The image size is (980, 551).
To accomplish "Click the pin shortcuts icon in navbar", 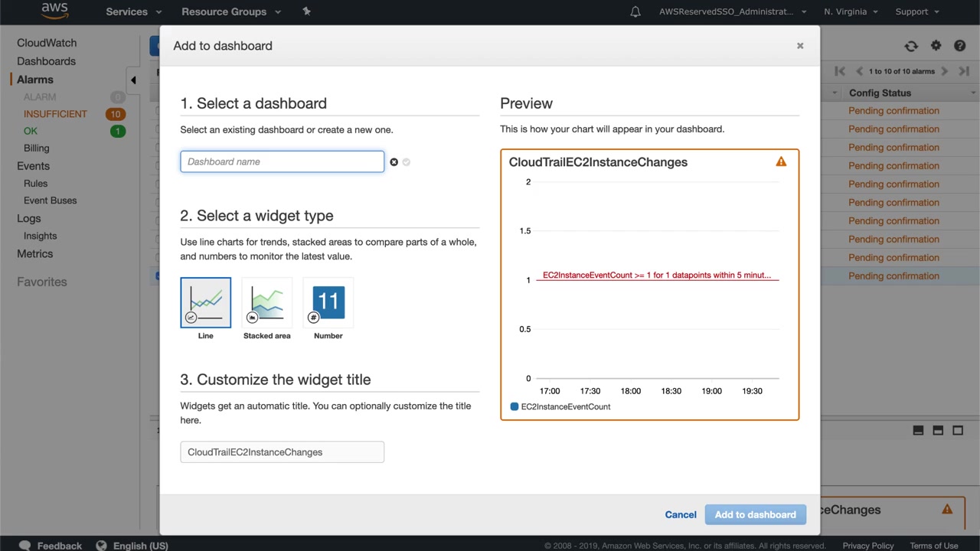I will click(x=306, y=11).
